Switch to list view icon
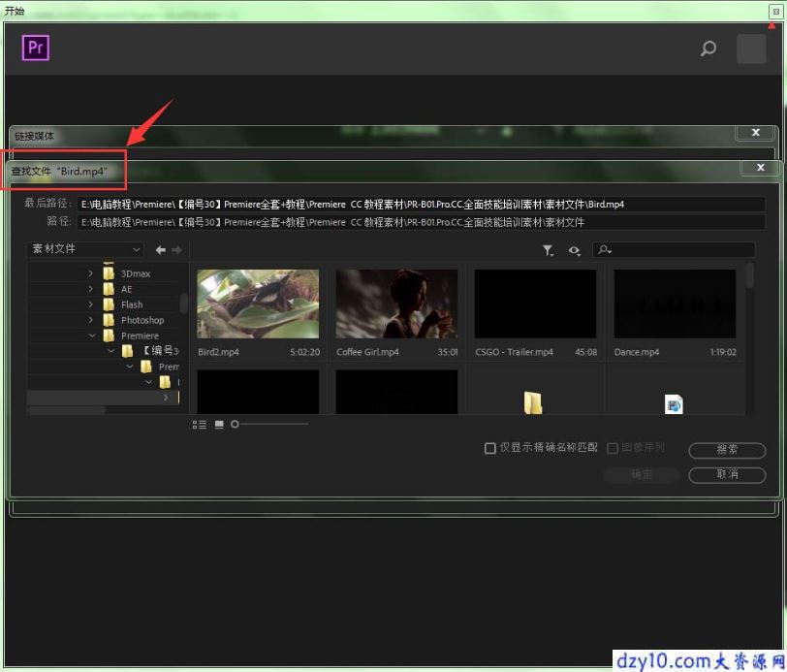The image size is (787, 672). [x=200, y=425]
